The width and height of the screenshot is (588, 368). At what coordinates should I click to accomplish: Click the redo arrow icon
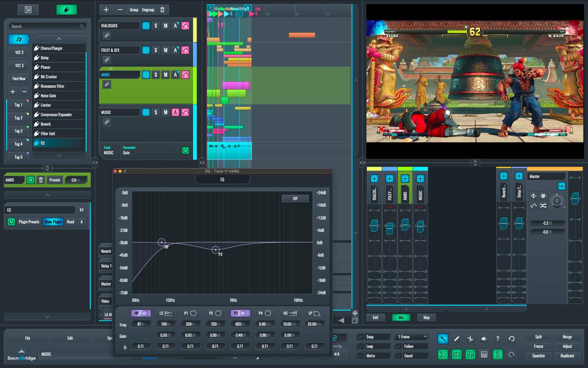point(512,354)
